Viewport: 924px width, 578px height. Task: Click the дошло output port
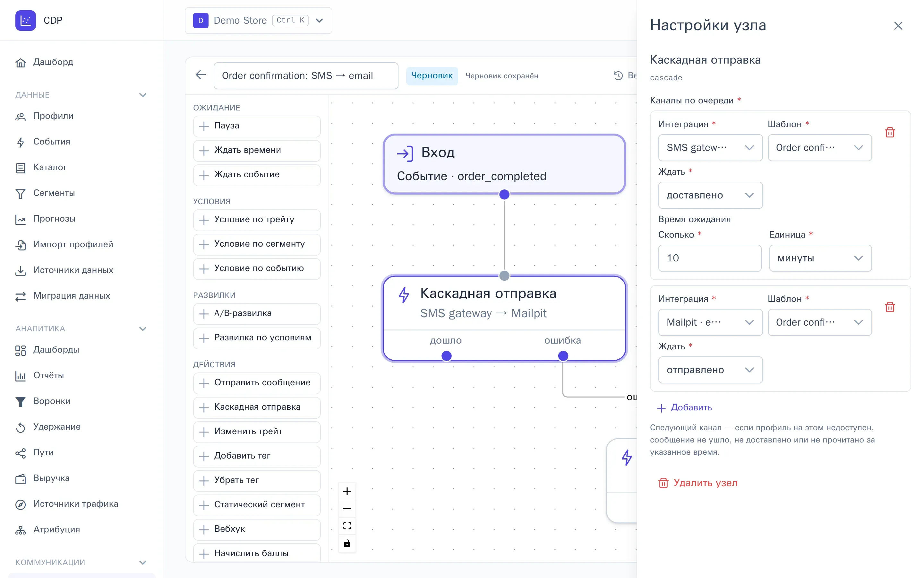pos(446,356)
